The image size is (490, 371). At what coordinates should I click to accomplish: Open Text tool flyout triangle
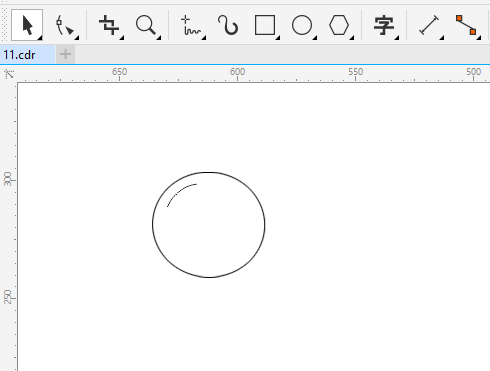tap(397, 38)
